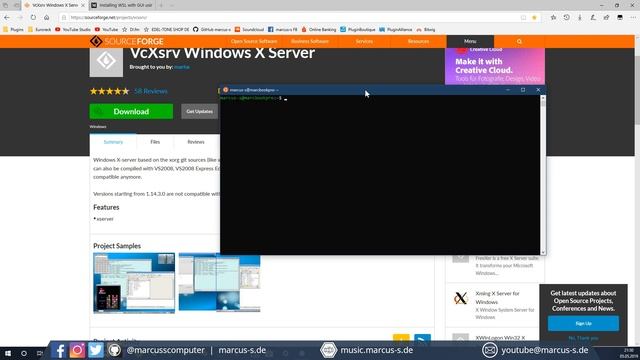The width and height of the screenshot is (640, 360).
Task: Open the DI.fm bookmark
Action: coord(131,29)
